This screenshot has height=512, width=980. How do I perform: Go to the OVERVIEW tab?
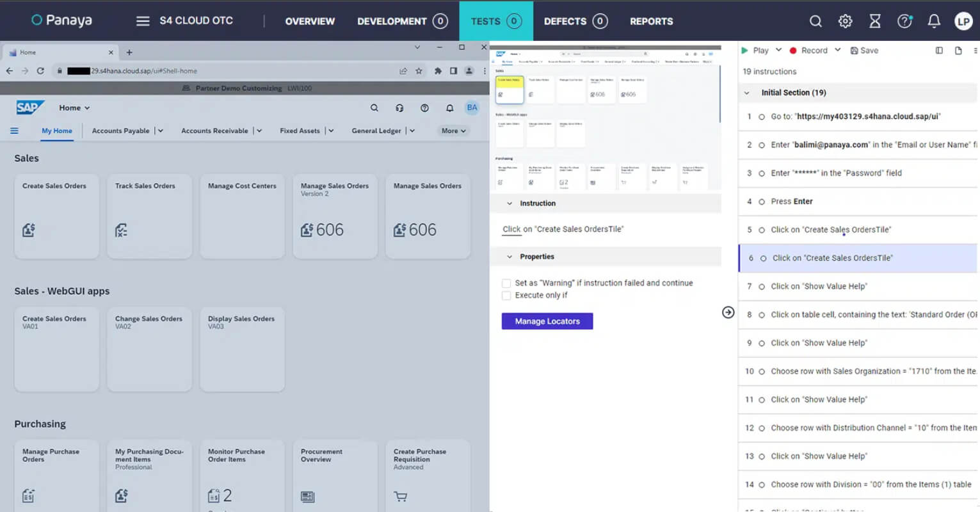[x=310, y=21]
